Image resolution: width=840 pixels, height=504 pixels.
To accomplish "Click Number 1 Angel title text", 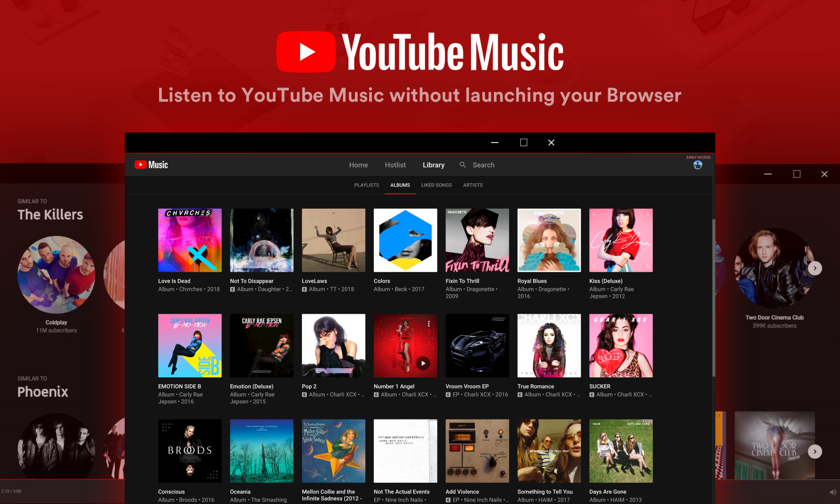I will point(394,386).
